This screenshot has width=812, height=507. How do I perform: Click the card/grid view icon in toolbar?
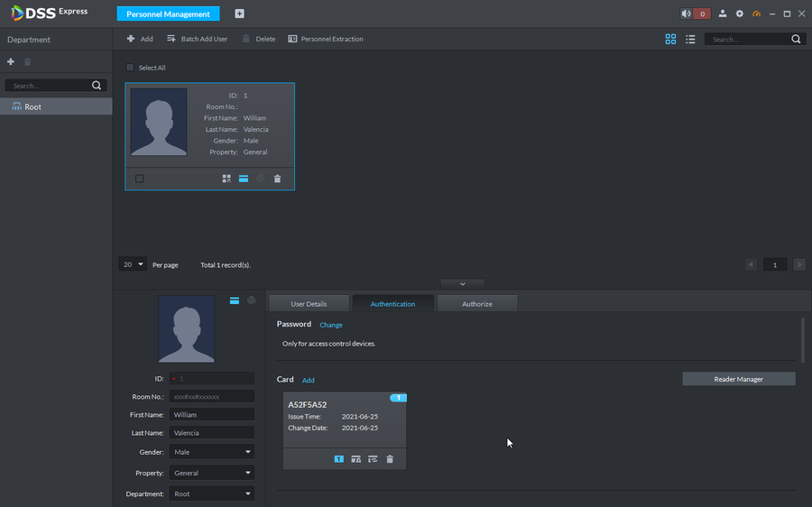coord(670,40)
